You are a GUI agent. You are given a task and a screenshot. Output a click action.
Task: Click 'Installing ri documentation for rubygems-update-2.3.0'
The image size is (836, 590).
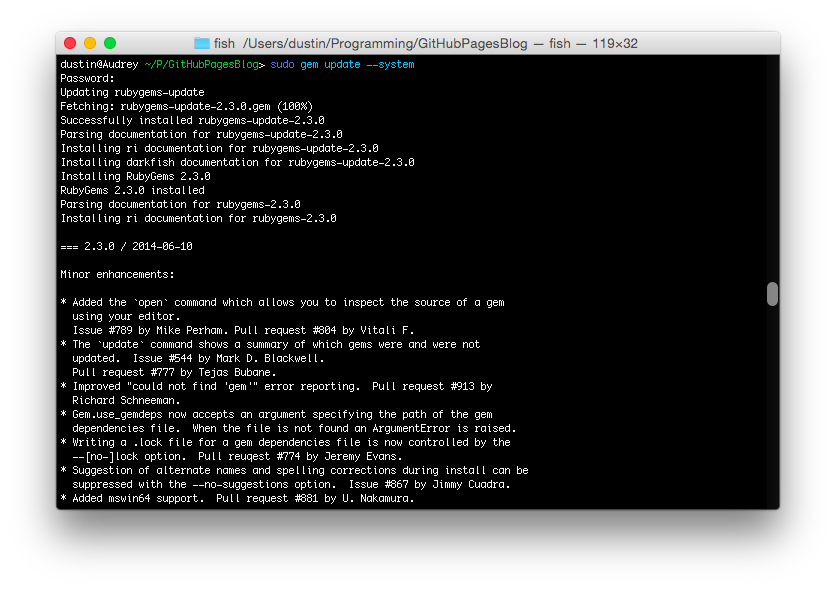(220, 148)
